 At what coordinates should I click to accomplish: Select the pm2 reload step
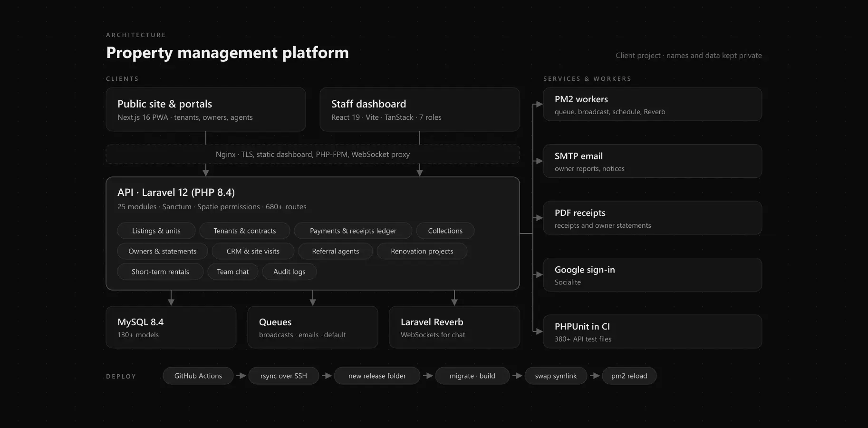629,376
